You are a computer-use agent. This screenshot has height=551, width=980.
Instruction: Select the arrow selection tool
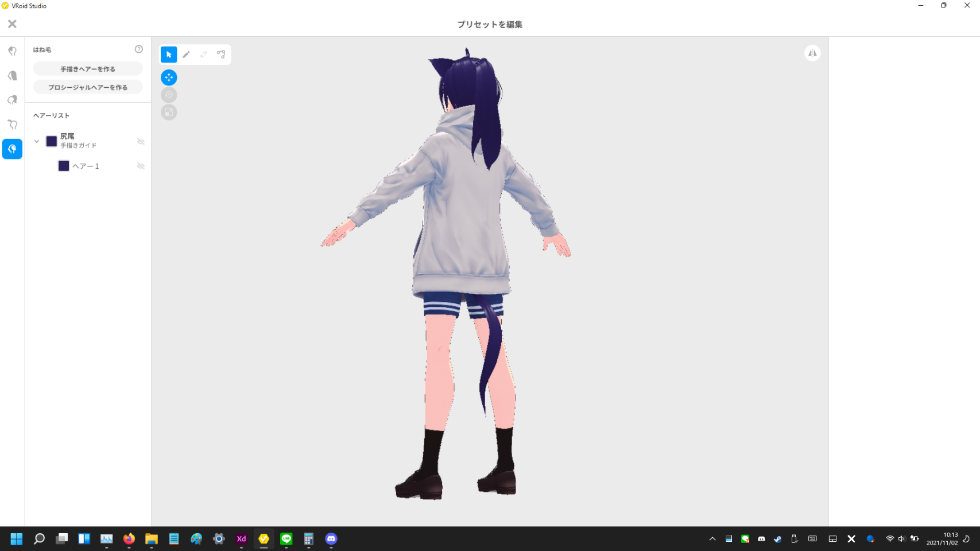(169, 55)
